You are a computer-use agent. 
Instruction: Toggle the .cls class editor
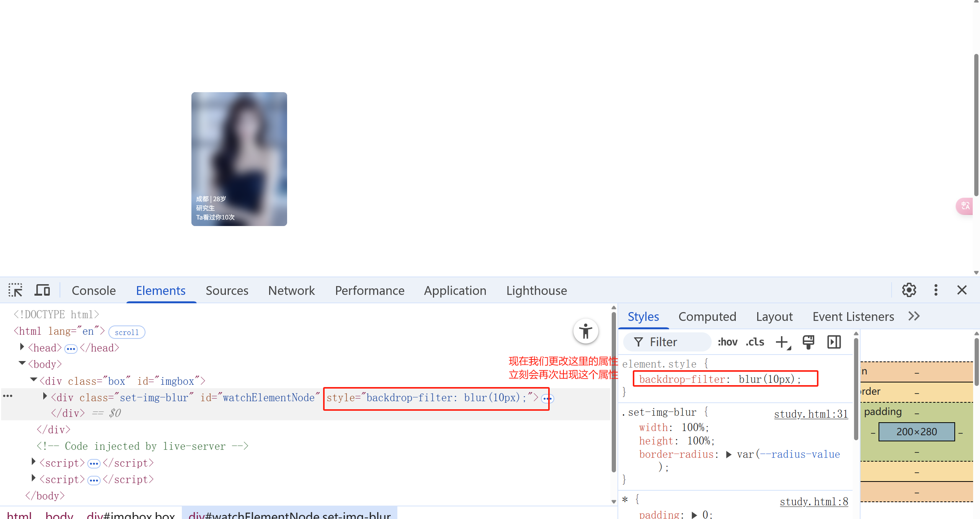pos(755,342)
